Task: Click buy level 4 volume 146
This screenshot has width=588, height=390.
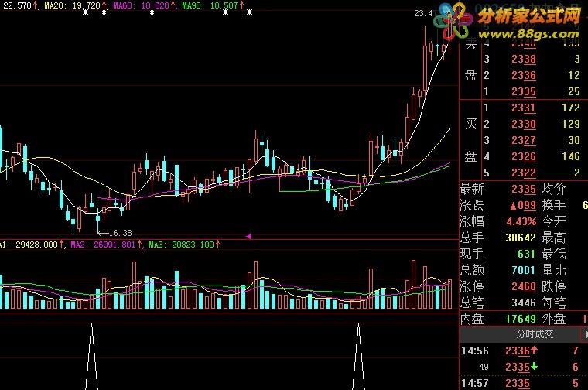Action: (571, 156)
